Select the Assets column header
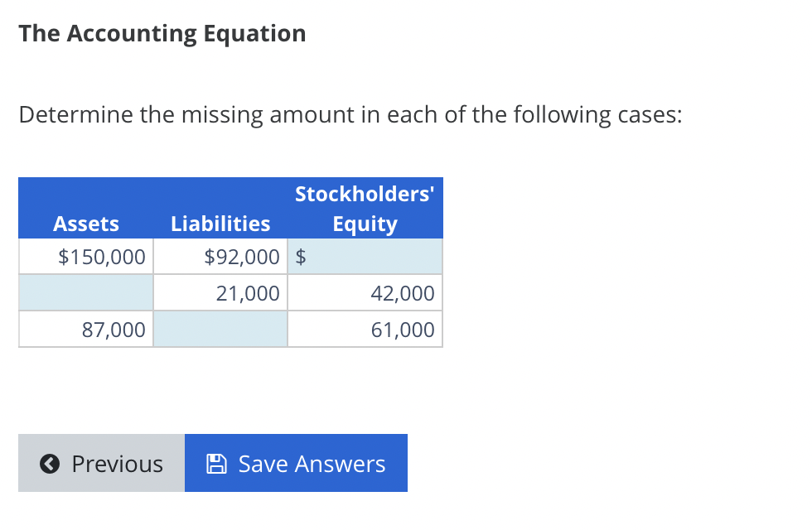The width and height of the screenshot is (812, 530). (x=86, y=224)
